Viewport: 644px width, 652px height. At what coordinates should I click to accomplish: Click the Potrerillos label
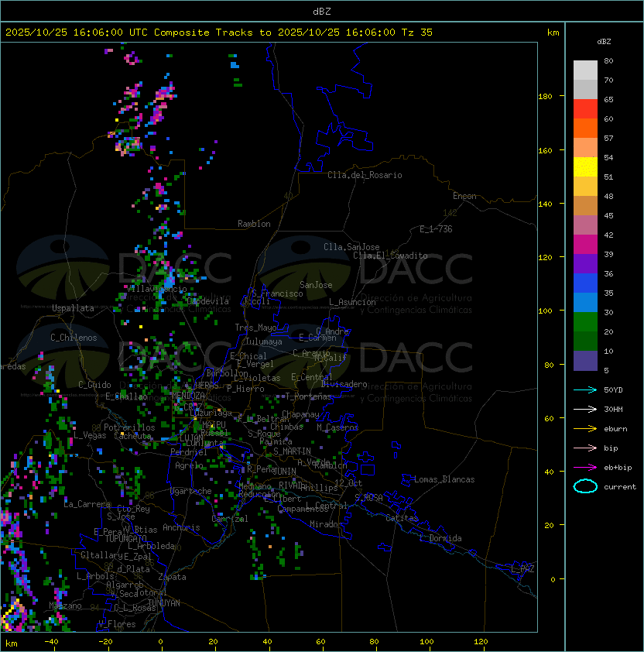click(x=129, y=427)
